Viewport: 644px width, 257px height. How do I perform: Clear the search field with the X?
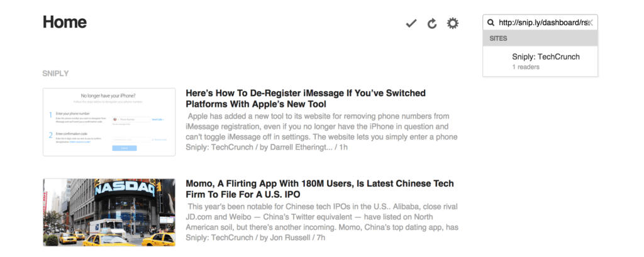point(590,23)
